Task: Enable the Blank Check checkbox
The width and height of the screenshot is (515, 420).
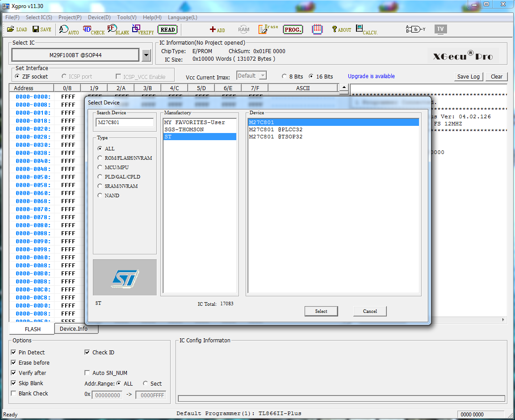Action: tap(13, 393)
